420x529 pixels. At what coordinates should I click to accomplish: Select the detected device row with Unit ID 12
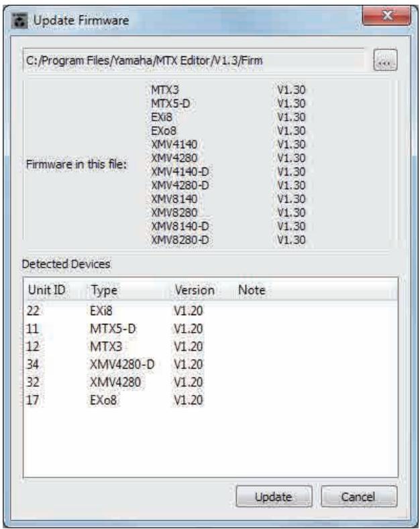point(211,347)
